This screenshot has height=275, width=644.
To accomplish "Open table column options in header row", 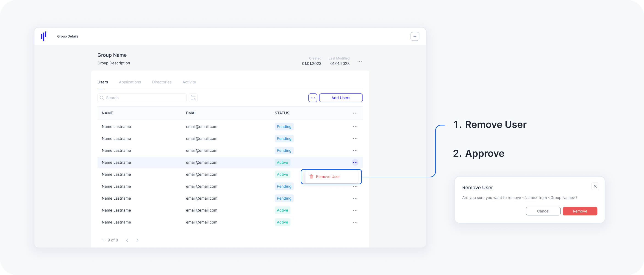I will pyautogui.click(x=355, y=113).
